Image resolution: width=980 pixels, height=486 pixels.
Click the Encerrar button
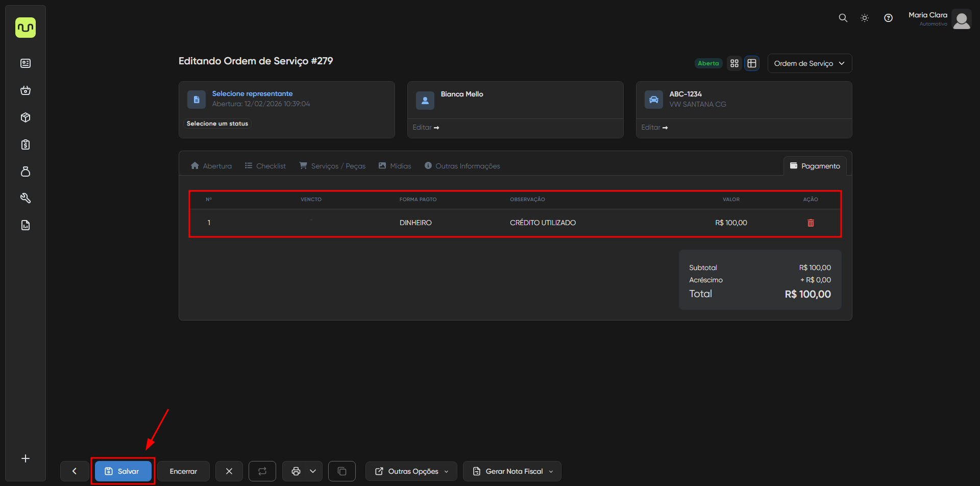pos(183,471)
